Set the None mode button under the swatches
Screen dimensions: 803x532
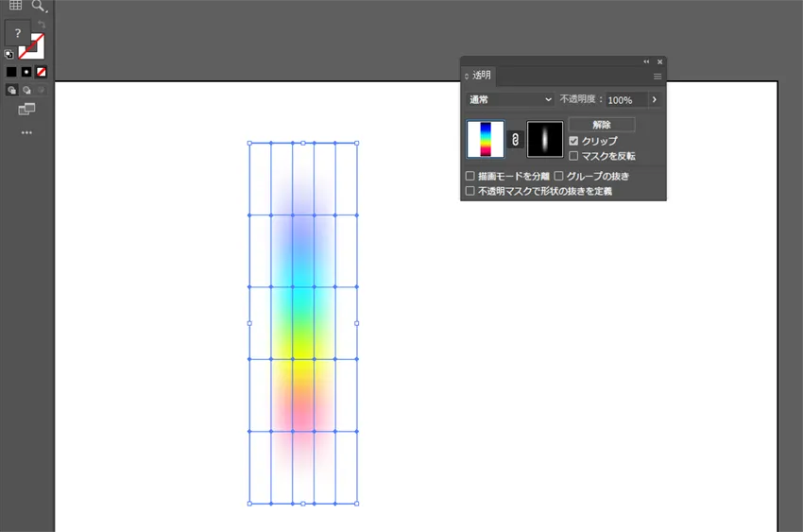[x=41, y=72]
